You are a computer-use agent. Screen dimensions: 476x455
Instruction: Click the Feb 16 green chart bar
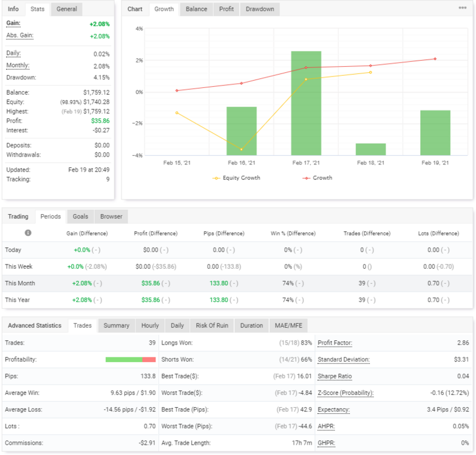tap(242, 131)
